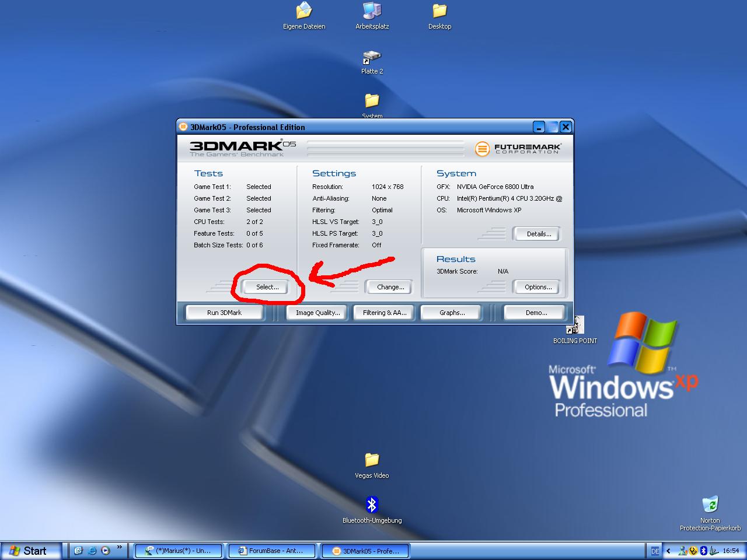Screen dimensions: 747x560
Task: Click the 3DMark05 title bar icon
Action: point(183,127)
